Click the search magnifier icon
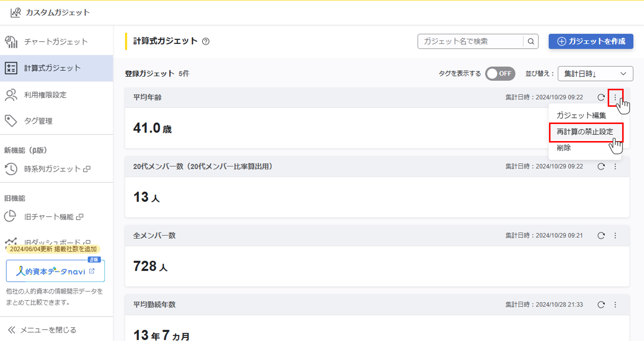 pyautogui.click(x=531, y=41)
